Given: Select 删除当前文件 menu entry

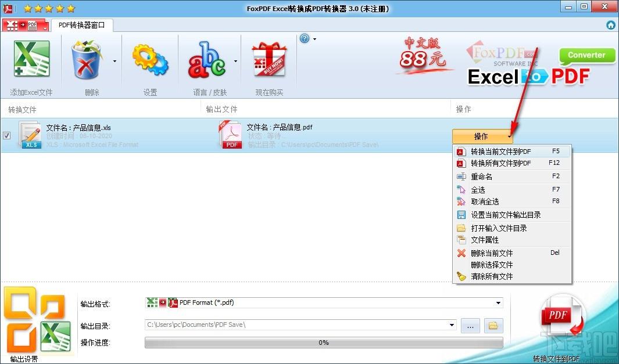Looking at the screenshot, I should pyautogui.click(x=492, y=253).
